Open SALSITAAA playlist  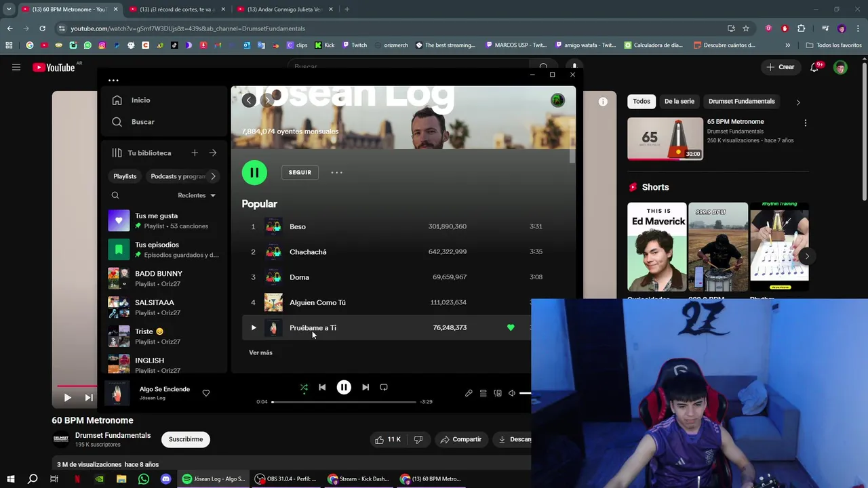click(x=164, y=307)
